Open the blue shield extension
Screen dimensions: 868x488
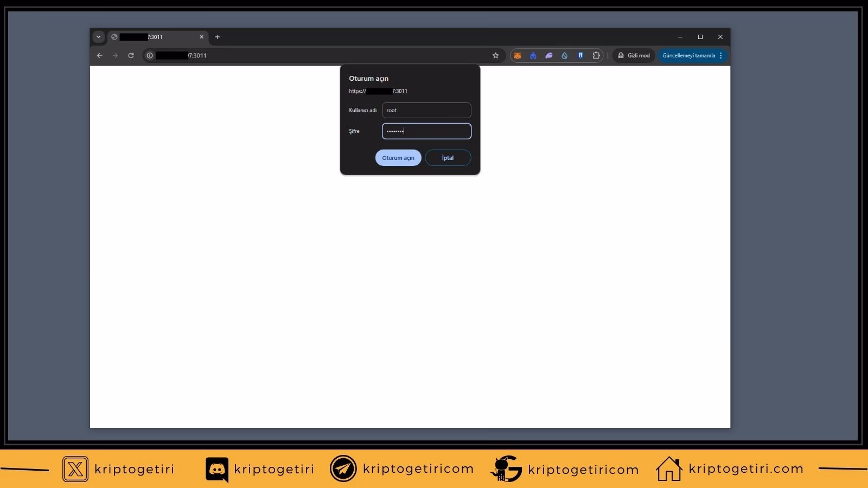click(580, 55)
